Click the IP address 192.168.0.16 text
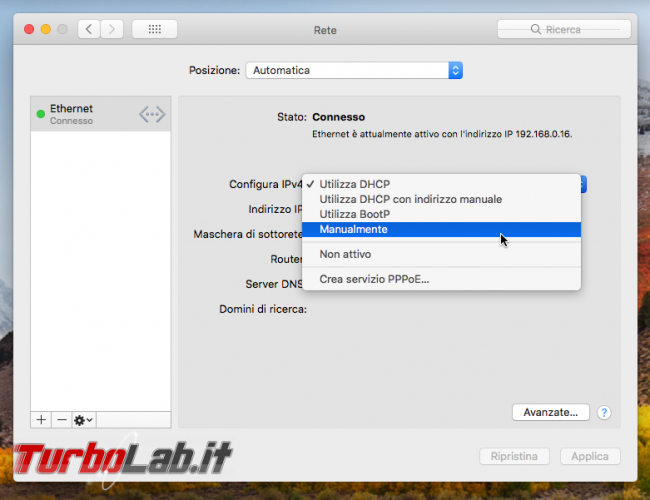Image resolution: width=650 pixels, height=500 pixels. tap(543, 134)
